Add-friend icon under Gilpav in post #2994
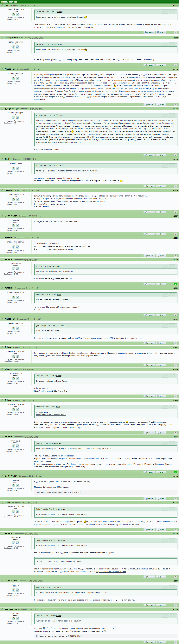 [14, 409]
